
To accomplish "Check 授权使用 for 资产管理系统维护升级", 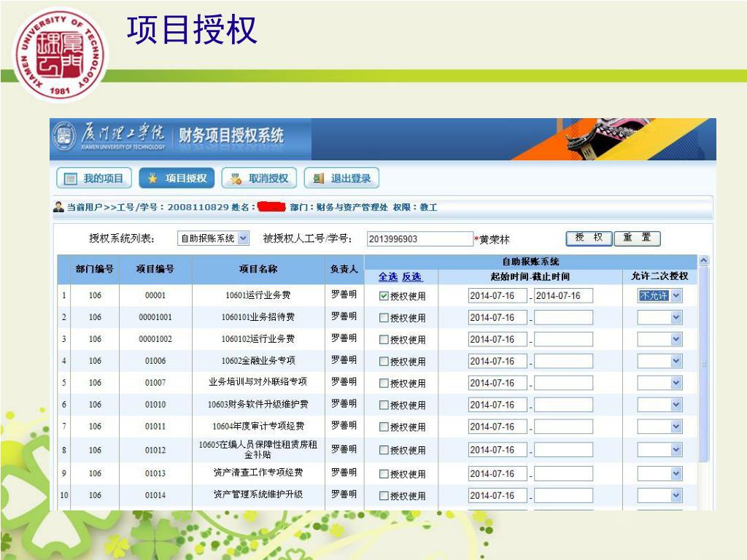I will point(384,496).
